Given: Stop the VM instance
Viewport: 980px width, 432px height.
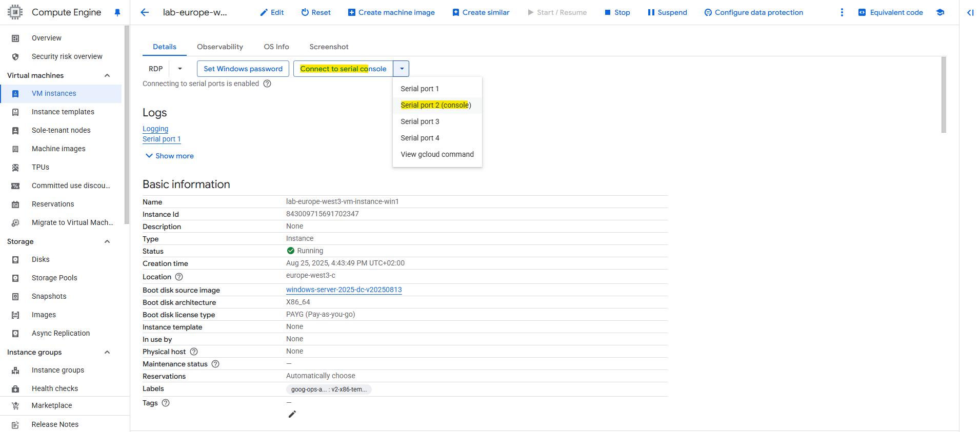Looking at the screenshot, I should (617, 12).
